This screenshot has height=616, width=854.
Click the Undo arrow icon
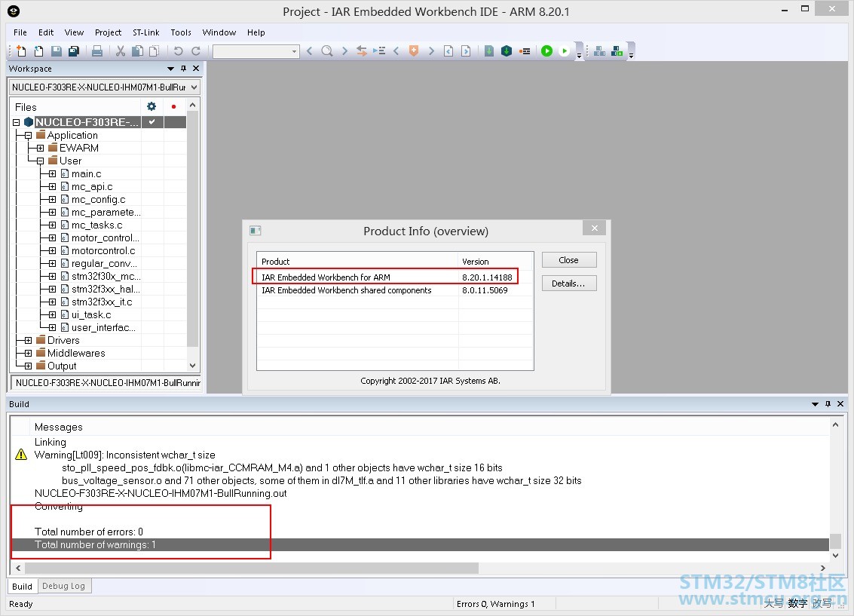178,51
